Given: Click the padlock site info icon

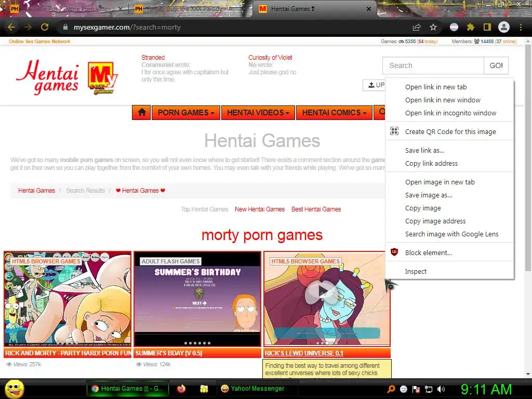Looking at the screenshot, I should pos(65,28).
